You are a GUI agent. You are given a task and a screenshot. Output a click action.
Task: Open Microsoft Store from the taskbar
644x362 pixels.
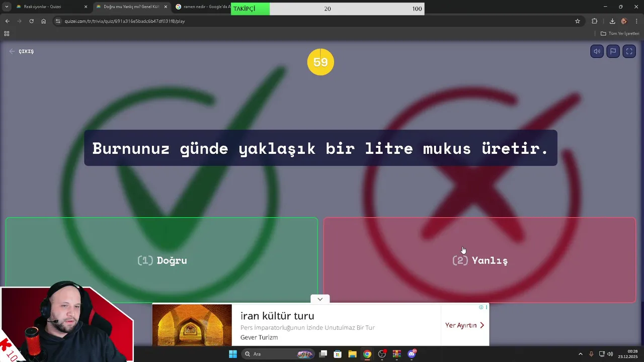pyautogui.click(x=338, y=354)
